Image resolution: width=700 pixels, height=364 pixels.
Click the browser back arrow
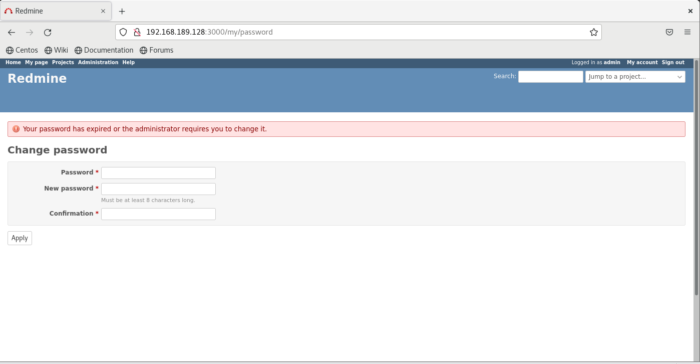(x=12, y=32)
